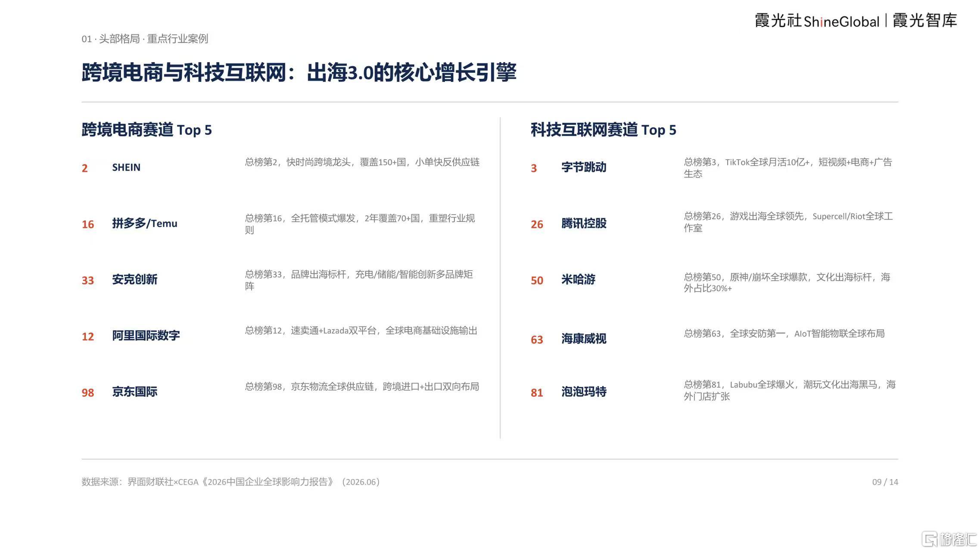The width and height of the screenshot is (980, 551).
Task: Click Temu description '总榜第16，全托管模式爆发'
Action: point(360,224)
